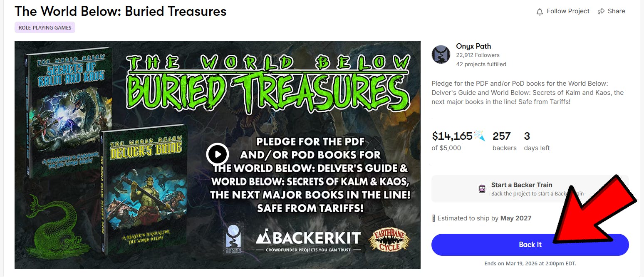Image resolution: width=644 pixels, height=277 pixels.
Task: Click the confetti icon beside $14,165
Action: [480, 135]
